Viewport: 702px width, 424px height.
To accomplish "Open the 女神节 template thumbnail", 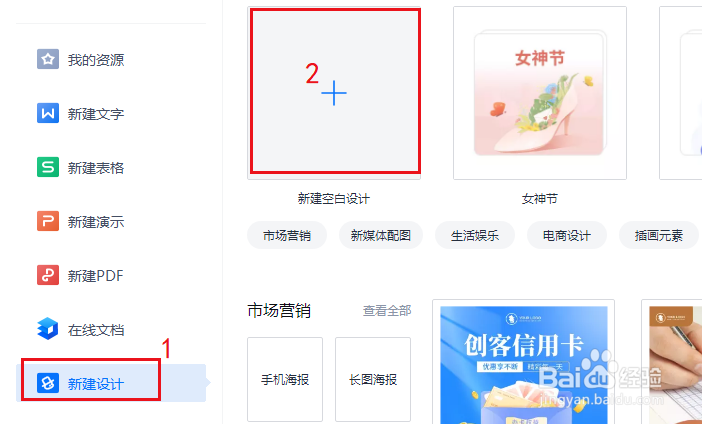I will (540, 93).
